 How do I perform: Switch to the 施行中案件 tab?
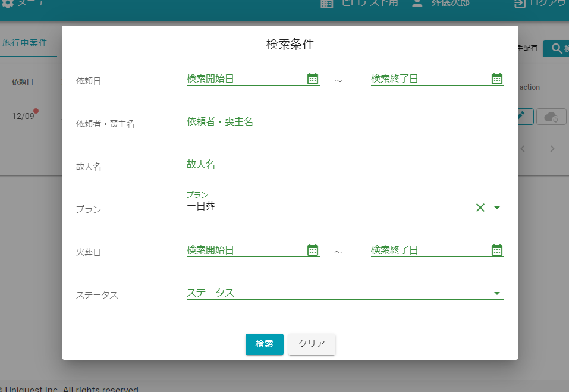pyautogui.click(x=25, y=43)
